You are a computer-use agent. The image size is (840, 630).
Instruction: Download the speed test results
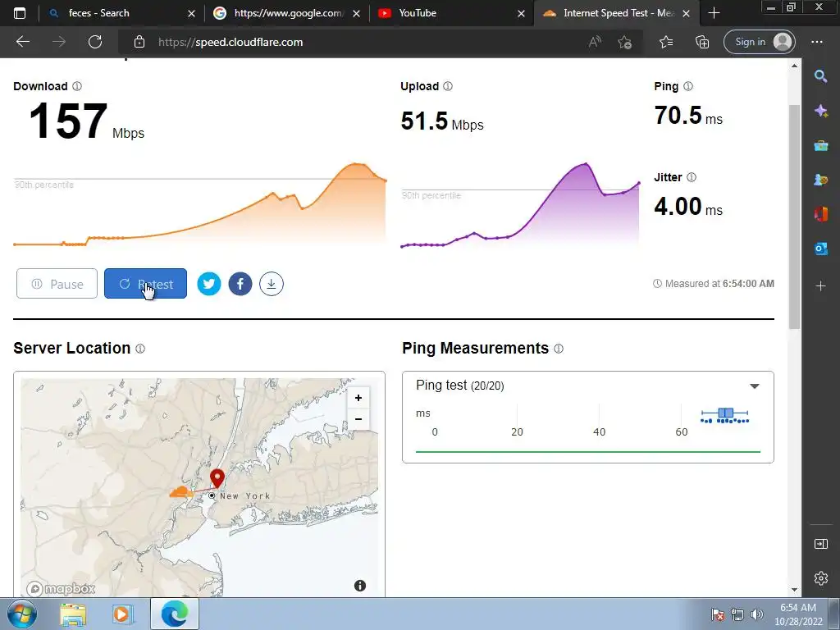[271, 284]
